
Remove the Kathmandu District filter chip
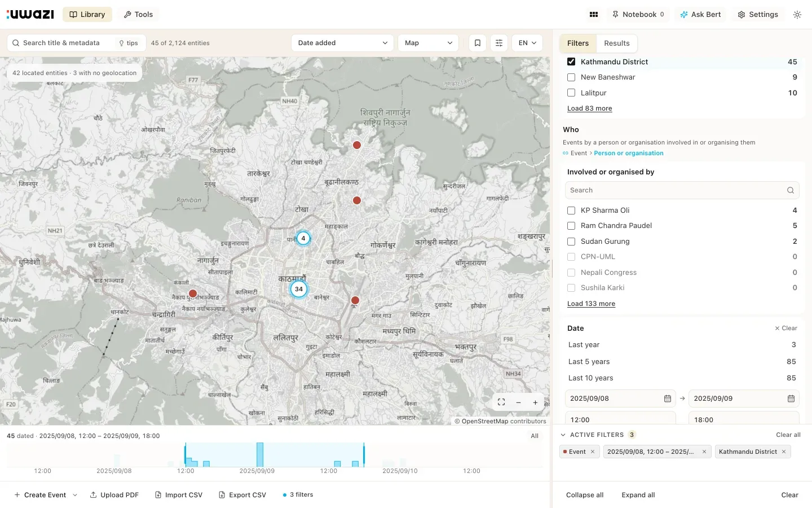point(784,452)
